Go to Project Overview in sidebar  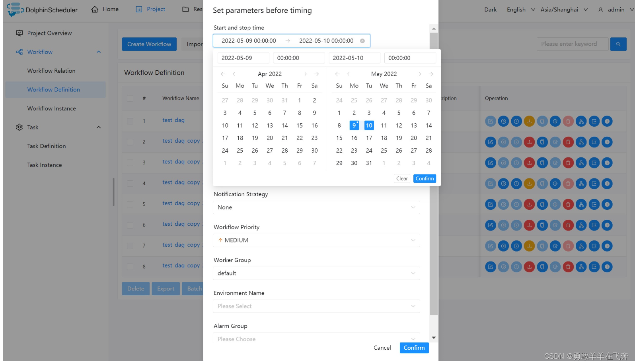pos(49,33)
